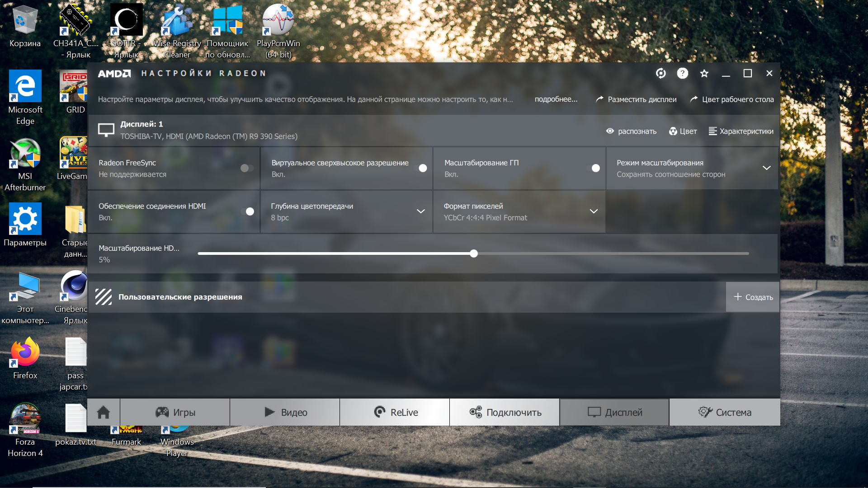
Task: Open Формат пикселей dropdown
Action: point(594,211)
